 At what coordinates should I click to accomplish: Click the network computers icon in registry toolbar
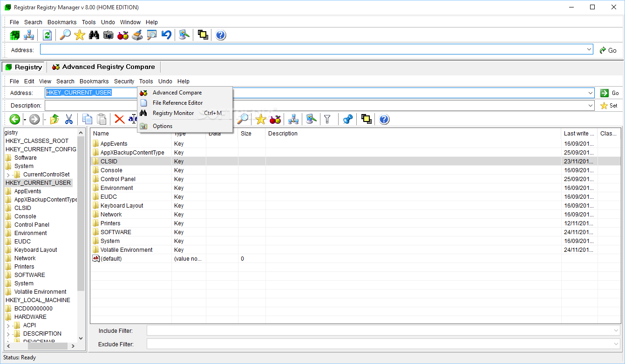point(293,120)
